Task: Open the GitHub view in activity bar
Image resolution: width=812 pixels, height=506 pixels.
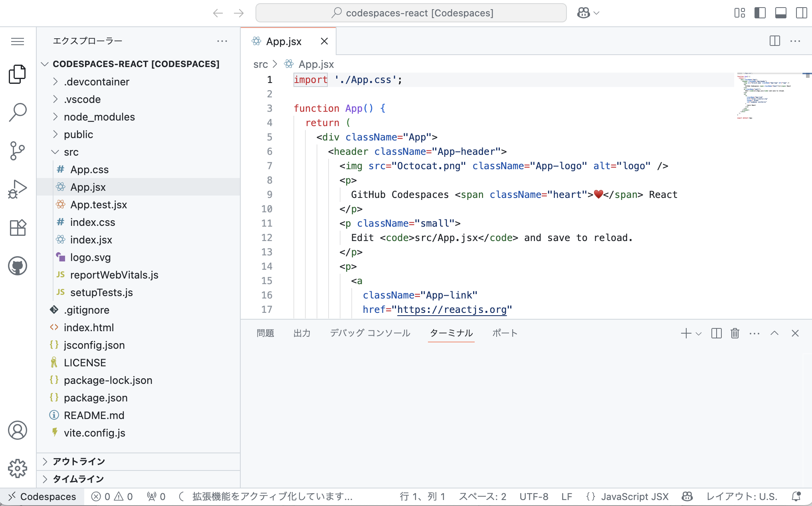Action: point(18,266)
